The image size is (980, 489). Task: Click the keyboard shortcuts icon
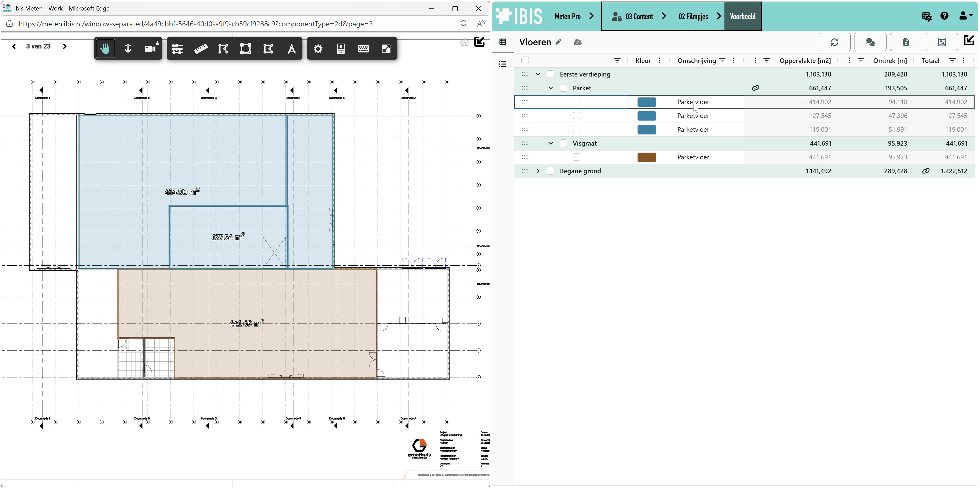363,49
